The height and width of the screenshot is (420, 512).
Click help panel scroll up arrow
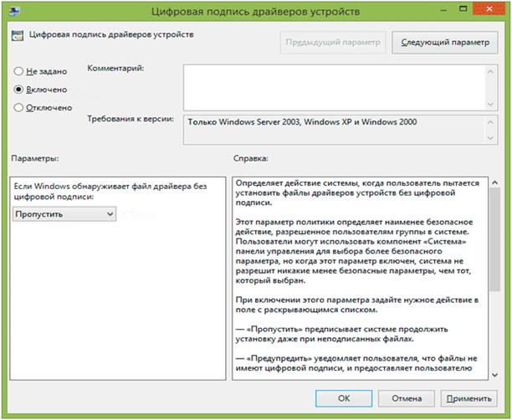point(495,183)
